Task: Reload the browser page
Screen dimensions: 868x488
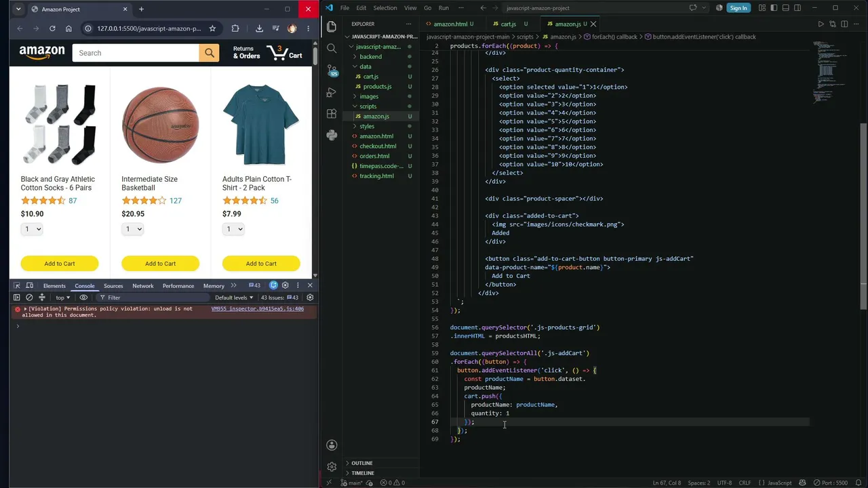Action: [x=52, y=28]
